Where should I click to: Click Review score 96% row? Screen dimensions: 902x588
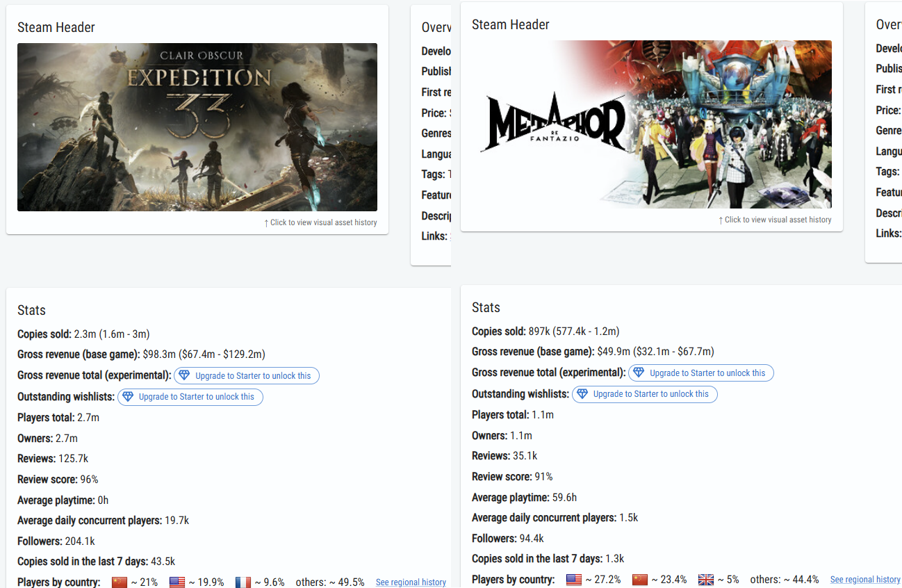pos(58,480)
